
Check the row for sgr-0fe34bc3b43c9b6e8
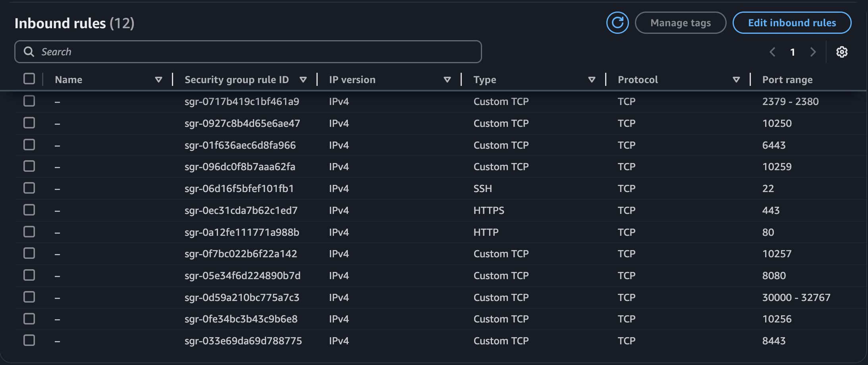(29, 318)
